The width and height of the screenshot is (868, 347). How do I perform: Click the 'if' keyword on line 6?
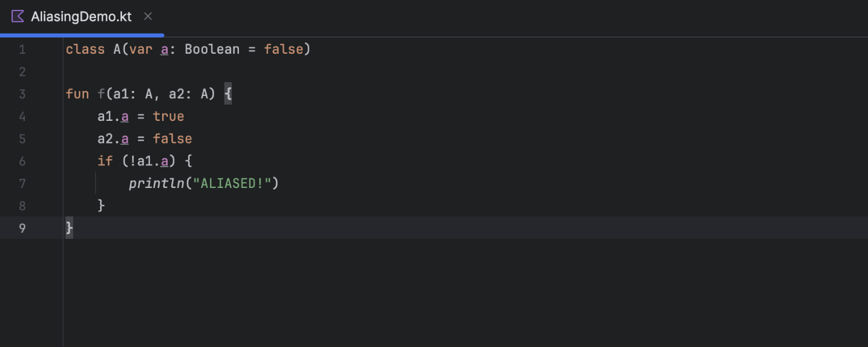click(x=105, y=161)
